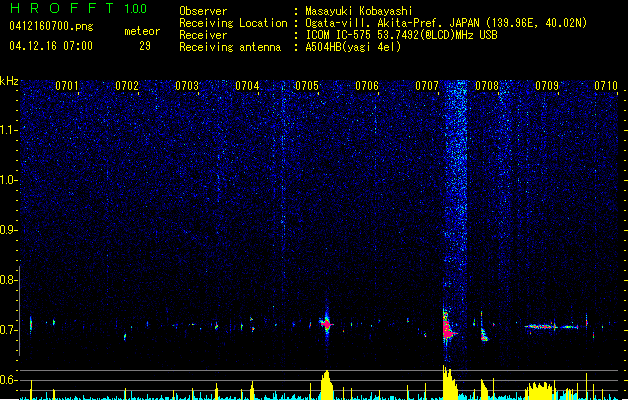
Task: Click the 0709 time marker
Action: point(547,86)
